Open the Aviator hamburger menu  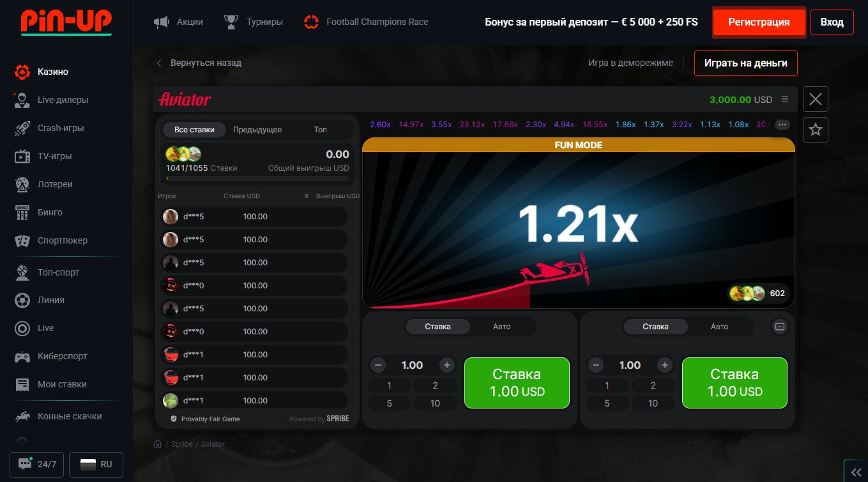pos(785,100)
